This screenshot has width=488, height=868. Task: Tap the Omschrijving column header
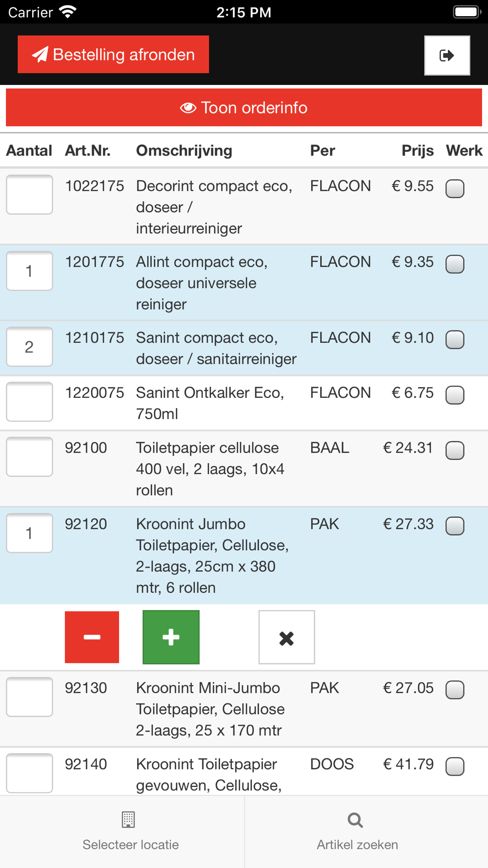[184, 150]
